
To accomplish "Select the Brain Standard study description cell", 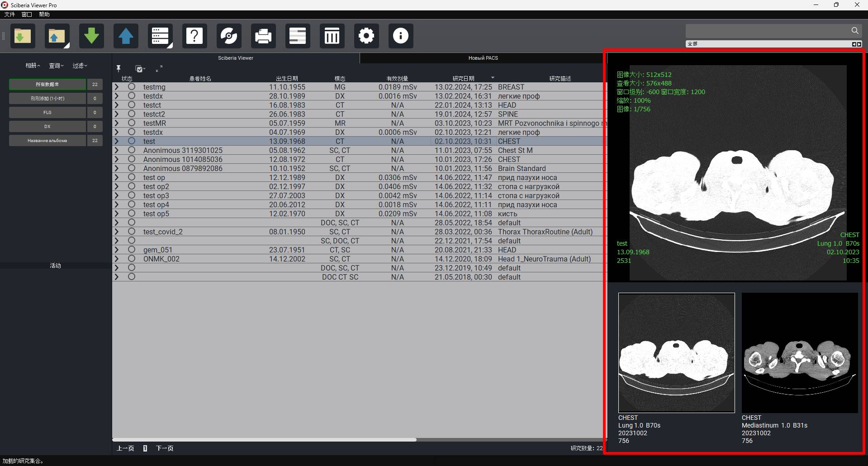I will (x=522, y=168).
